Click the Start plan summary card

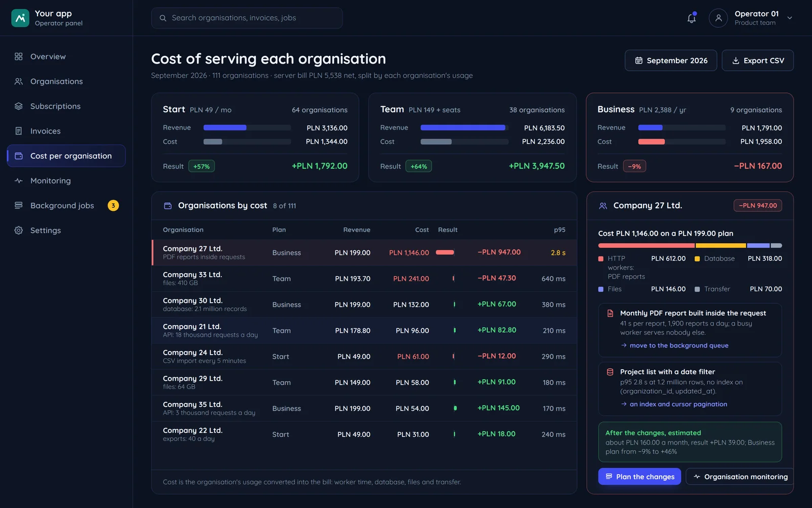click(255, 137)
